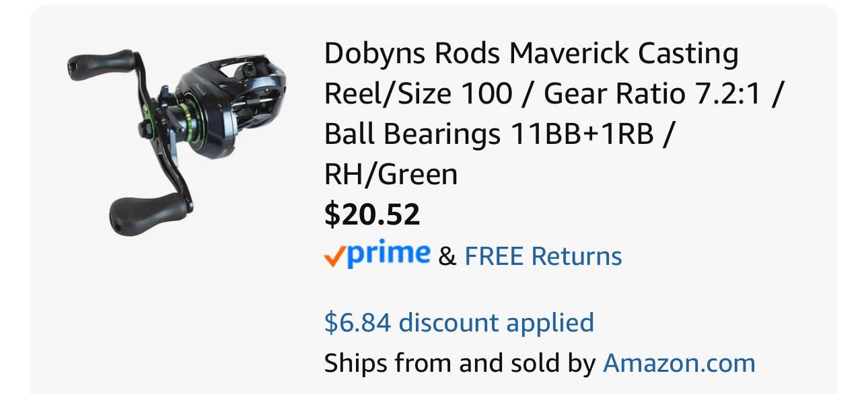
Task: Click the ampersand between Prime and FREE Returns
Action: [x=447, y=256]
